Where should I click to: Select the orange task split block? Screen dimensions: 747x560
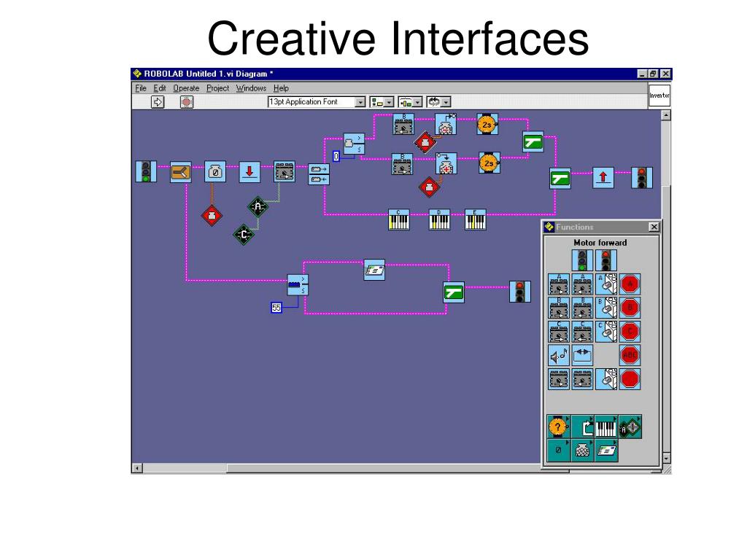point(181,172)
